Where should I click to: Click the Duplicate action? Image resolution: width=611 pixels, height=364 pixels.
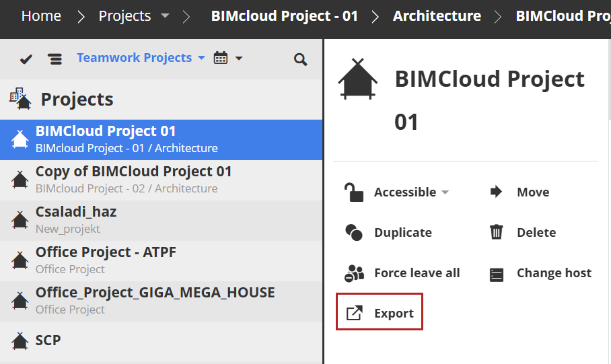(402, 233)
